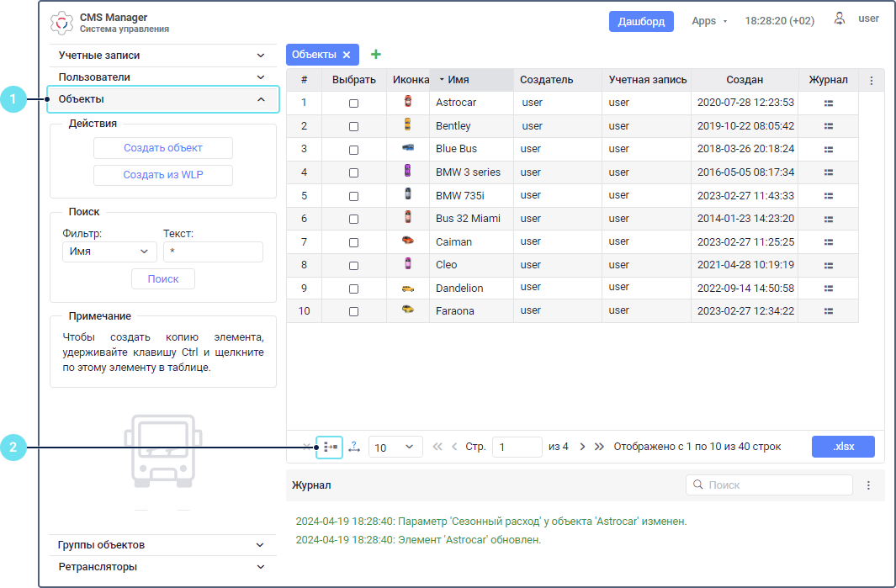Click the Bentley vehicle icon
Viewport: 896px width, 588px height.
click(407, 125)
